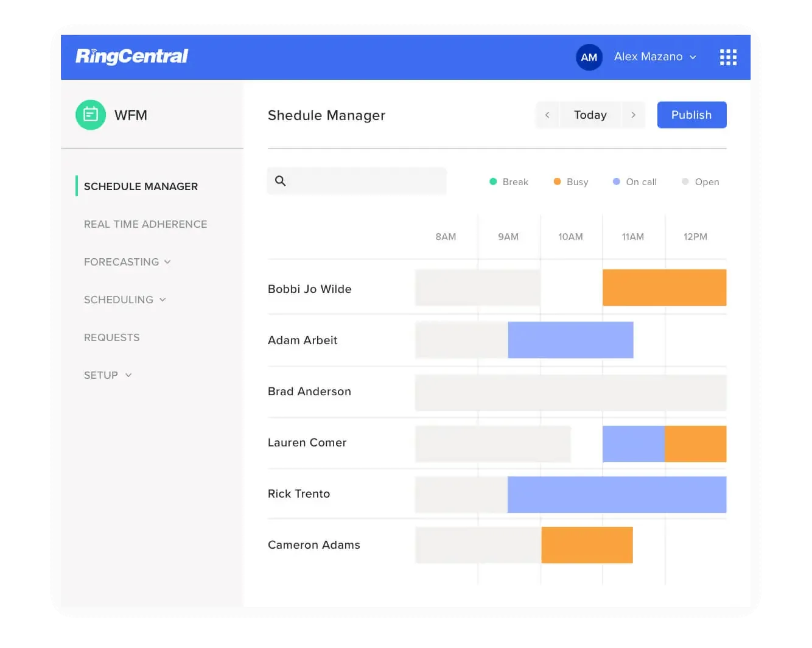Viewport: 812px width, 648px height.
Task: Click the search magnifier icon
Action: point(281,181)
